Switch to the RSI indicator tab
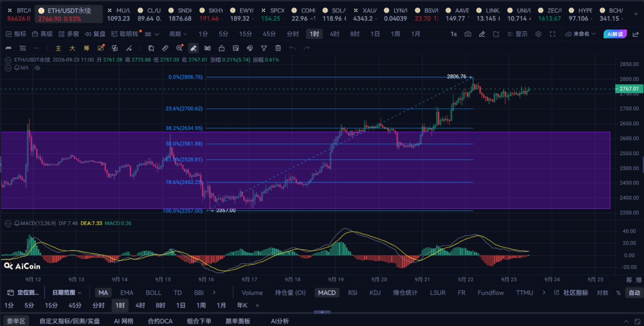644x326 pixels. point(352,293)
